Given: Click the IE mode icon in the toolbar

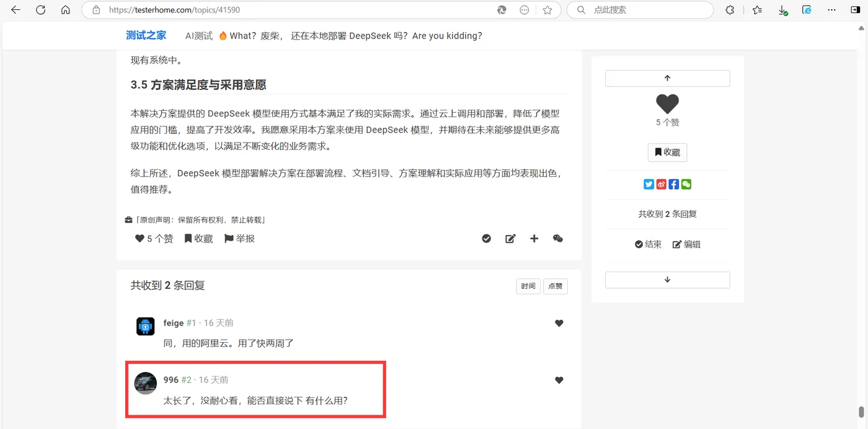Looking at the screenshot, I should [x=807, y=10].
